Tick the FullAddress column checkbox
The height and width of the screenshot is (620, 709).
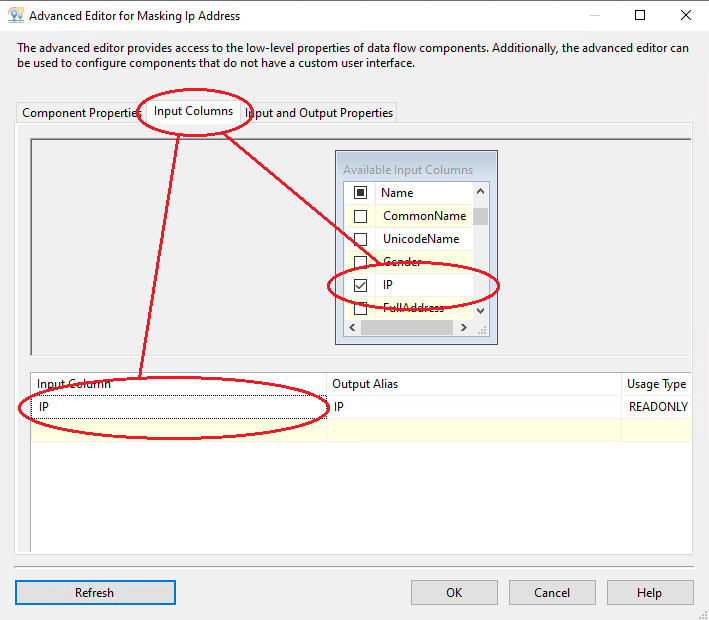pos(361,308)
